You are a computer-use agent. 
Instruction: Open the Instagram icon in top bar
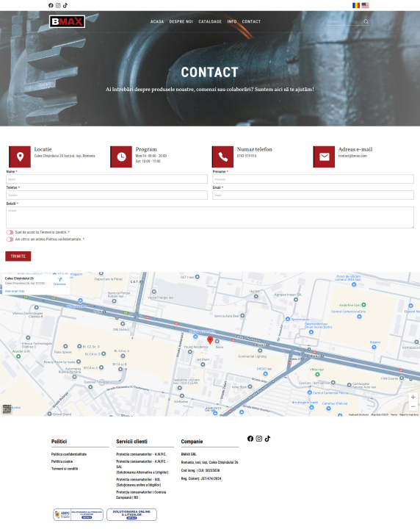[58, 5]
